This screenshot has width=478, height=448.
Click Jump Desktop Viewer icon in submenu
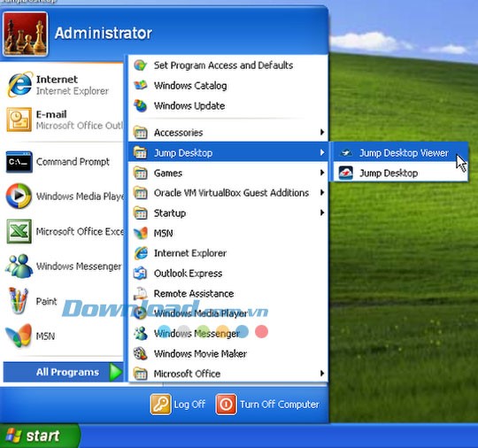pyautogui.click(x=346, y=152)
